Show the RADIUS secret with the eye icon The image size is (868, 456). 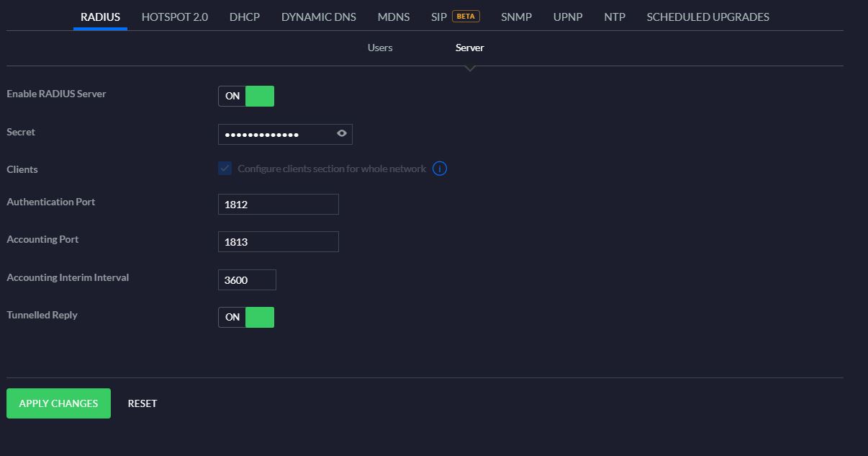(x=342, y=133)
